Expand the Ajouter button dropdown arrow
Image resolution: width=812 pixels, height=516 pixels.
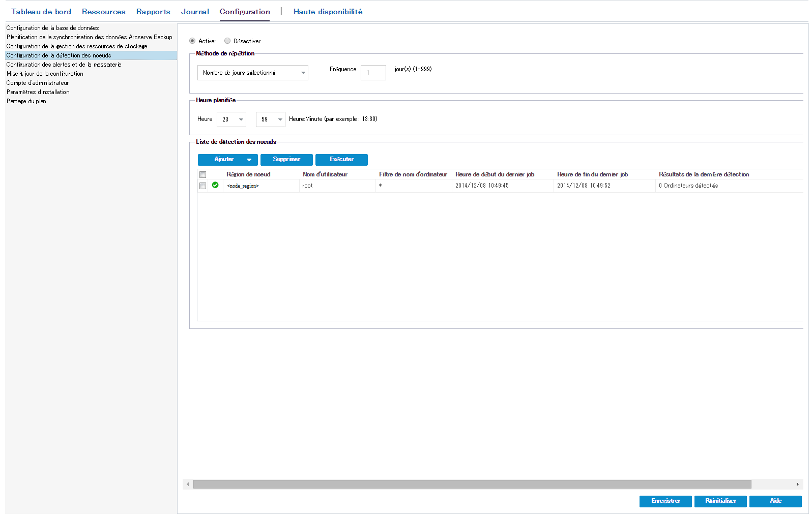click(x=249, y=160)
